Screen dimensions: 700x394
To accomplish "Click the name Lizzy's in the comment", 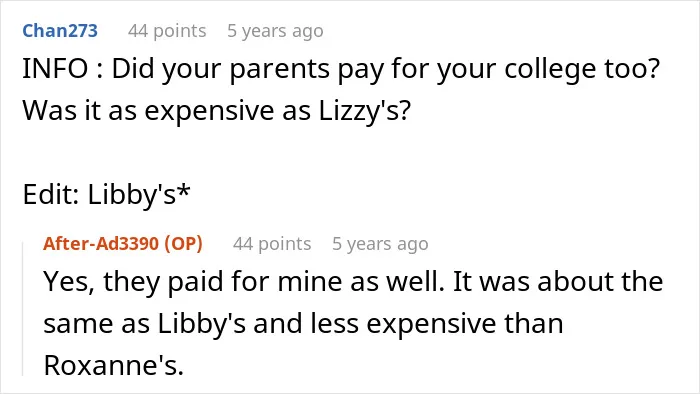I will tap(364, 110).
